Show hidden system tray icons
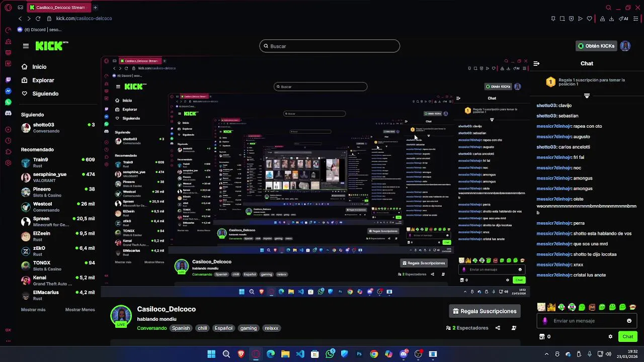The width and height of the screenshot is (644, 362). pyautogui.click(x=546, y=354)
